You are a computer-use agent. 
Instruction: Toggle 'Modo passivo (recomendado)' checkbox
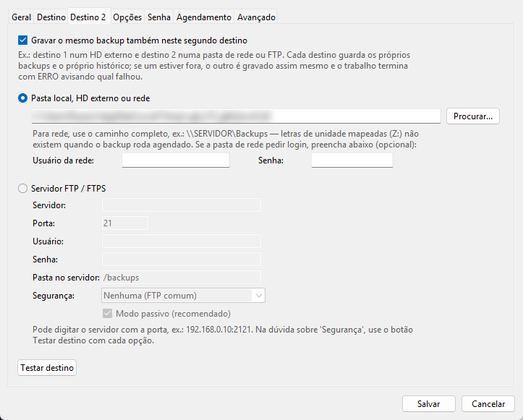pyautogui.click(x=107, y=313)
